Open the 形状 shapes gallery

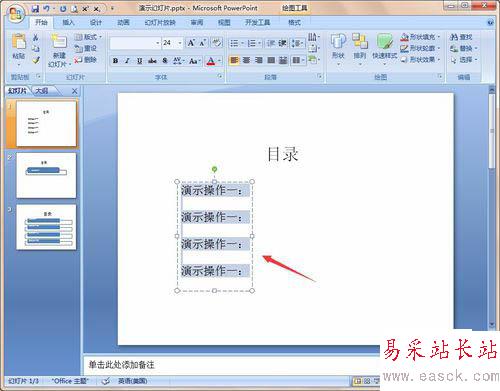pyautogui.click(x=338, y=49)
